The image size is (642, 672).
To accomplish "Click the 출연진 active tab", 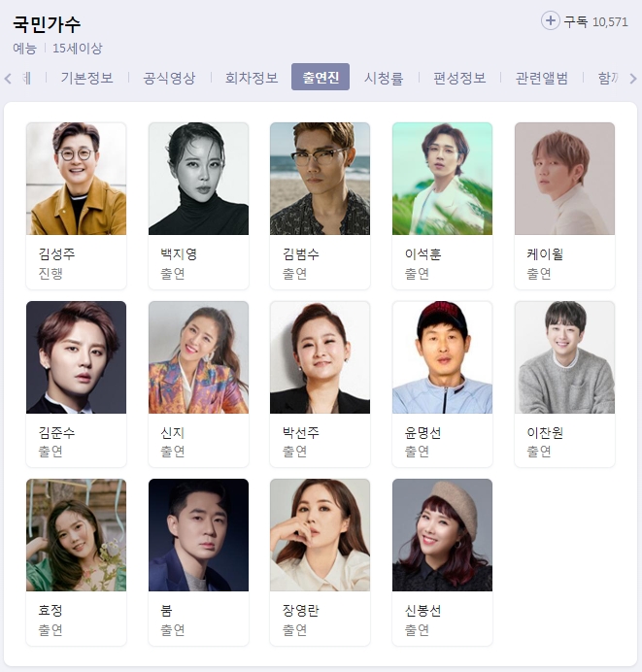I will coord(321,77).
